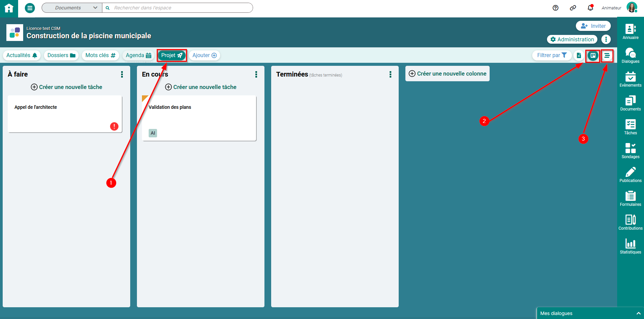Open Statistiques in the sidebar
Image resolution: width=644 pixels, height=319 pixels.
[x=631, y=246]
